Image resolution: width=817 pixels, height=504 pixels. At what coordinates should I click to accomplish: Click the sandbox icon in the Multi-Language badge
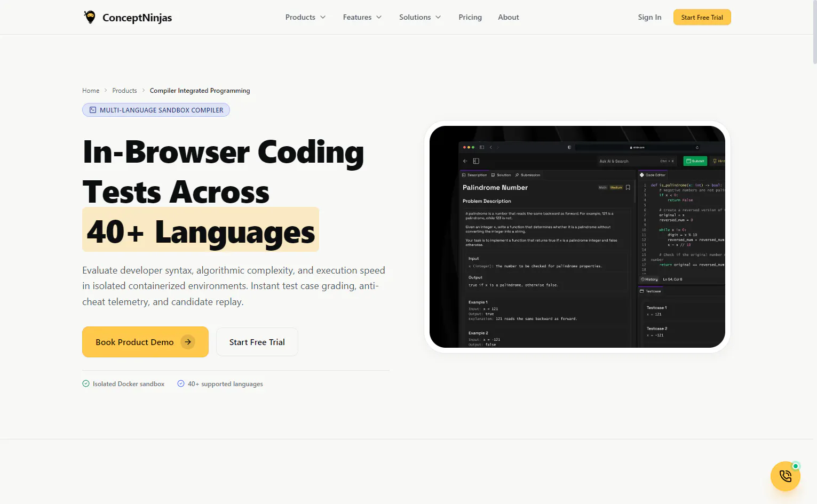click(x=93, y=110)
